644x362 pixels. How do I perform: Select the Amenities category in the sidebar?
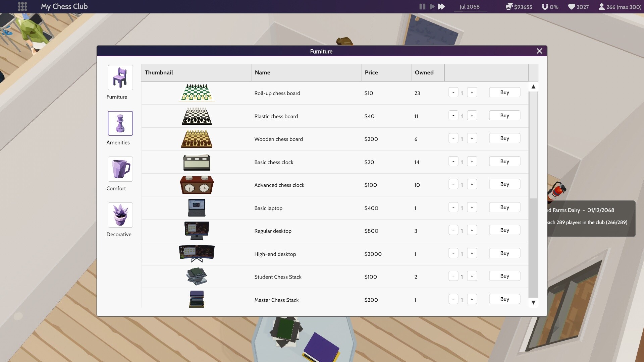120,123
